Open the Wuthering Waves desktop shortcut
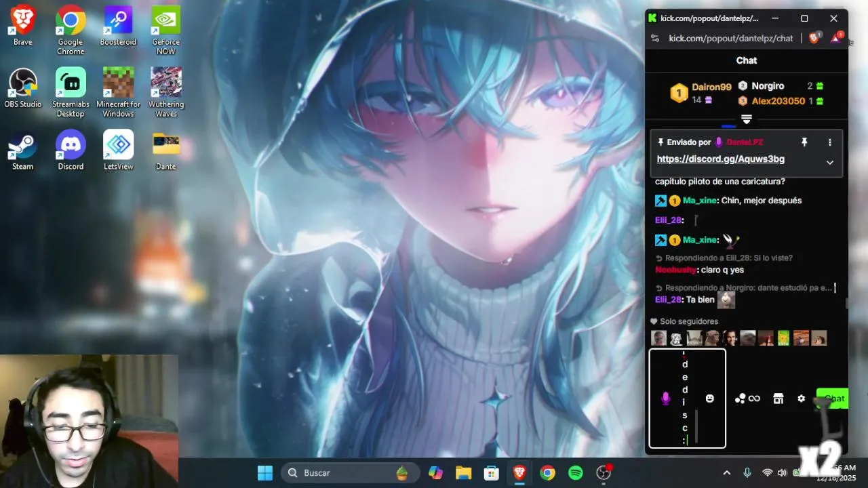This screenshot has width=868, height=488. point(165,93)
